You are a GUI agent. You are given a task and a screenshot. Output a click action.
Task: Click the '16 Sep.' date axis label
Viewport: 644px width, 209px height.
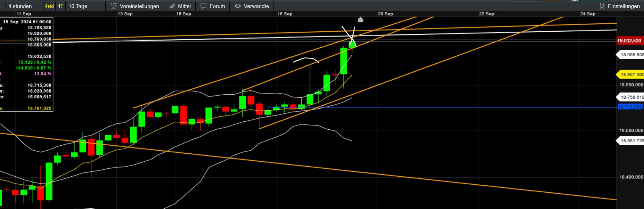pos(184,14)
